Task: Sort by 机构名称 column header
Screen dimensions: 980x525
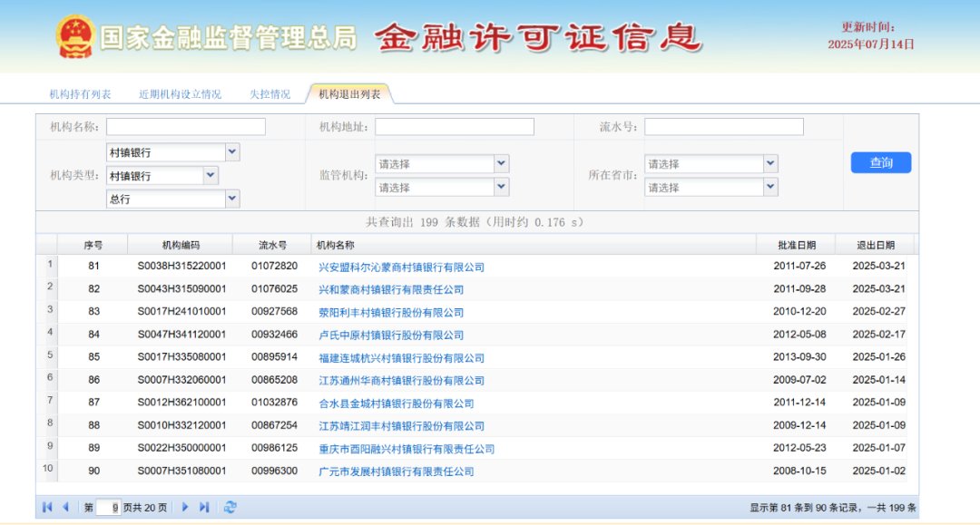Action: click(x=534, y=246)
